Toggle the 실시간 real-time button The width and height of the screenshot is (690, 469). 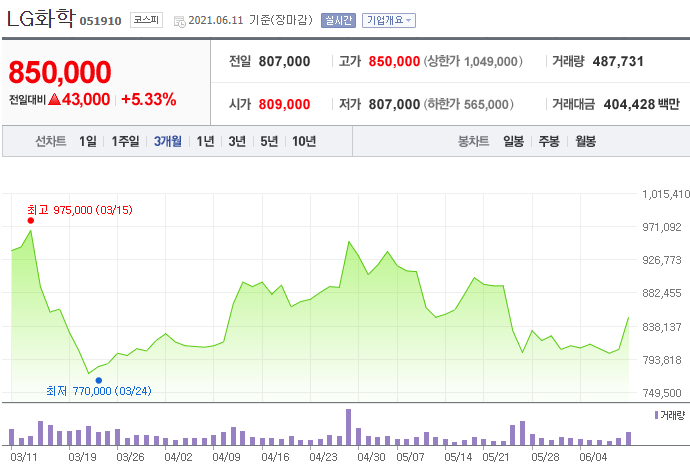point(338,20)
